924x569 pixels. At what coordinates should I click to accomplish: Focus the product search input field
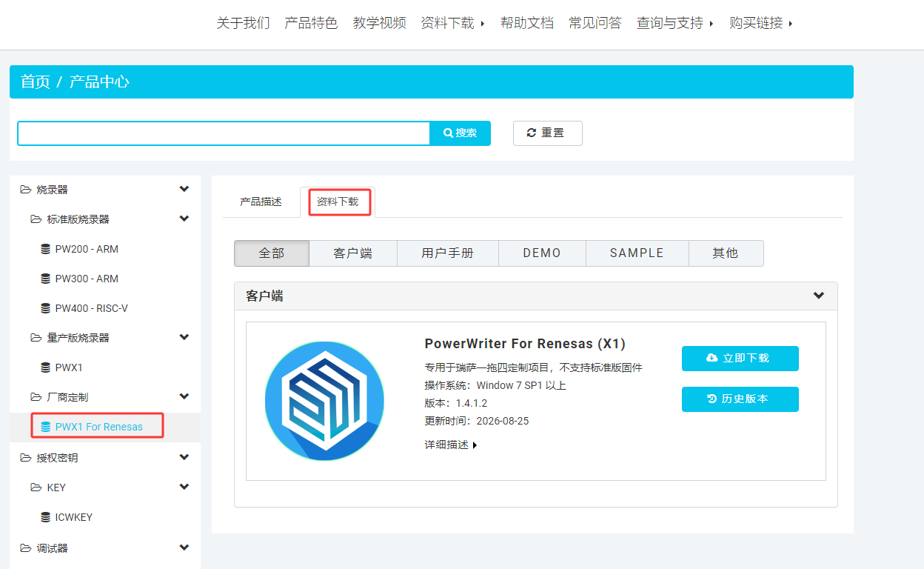[x=224, y=133]
